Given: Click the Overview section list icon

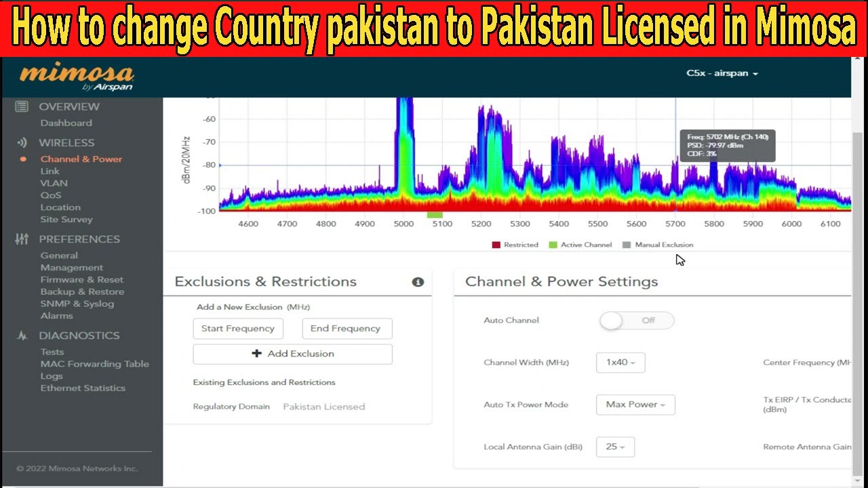Looking at the screenshot, I should click(x=22, y=106).
